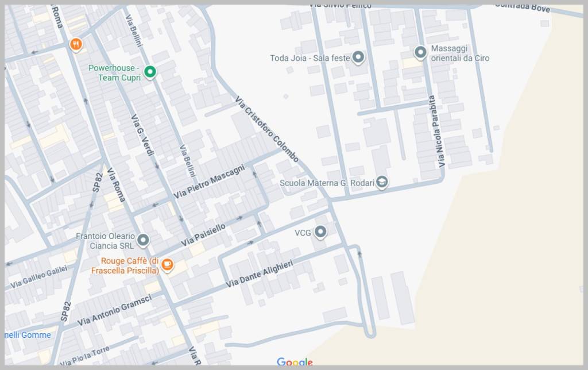Select the Via Antonio Gramsci street label
Screen dimensions: 588x370
pyautogui.click(x=114, y=310)
